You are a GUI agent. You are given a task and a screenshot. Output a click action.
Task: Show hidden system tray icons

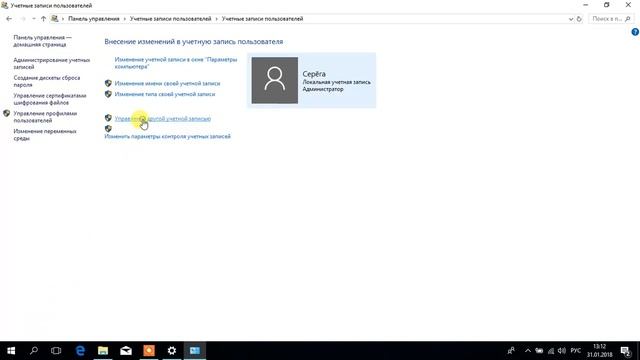pyautogui.click(x=528, y=351)
